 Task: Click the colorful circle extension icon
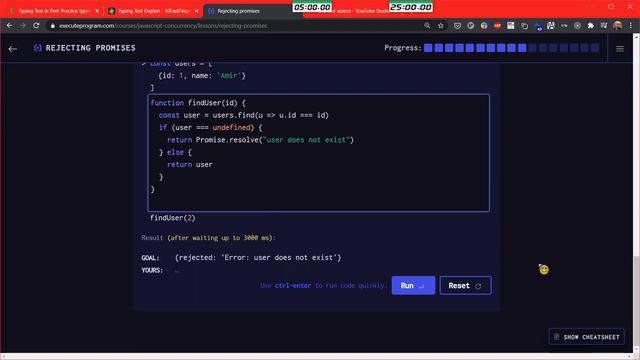484,26
